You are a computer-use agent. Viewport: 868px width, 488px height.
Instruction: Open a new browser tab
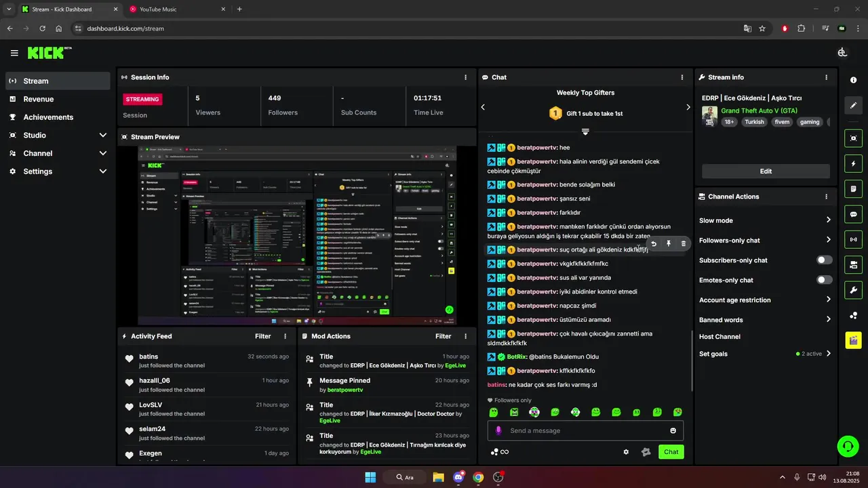(239, 9)
